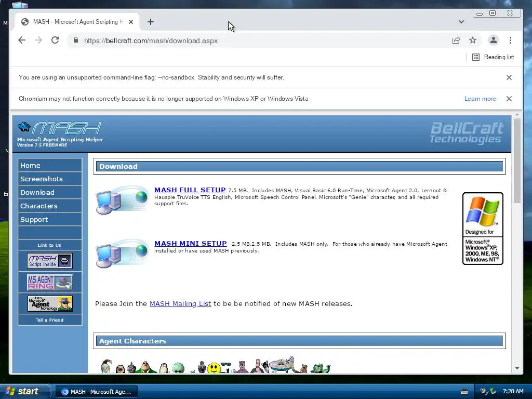Click the Microsoft Agent Technology badge
Viewport: 532px width, 399px height.
[50, 303]
